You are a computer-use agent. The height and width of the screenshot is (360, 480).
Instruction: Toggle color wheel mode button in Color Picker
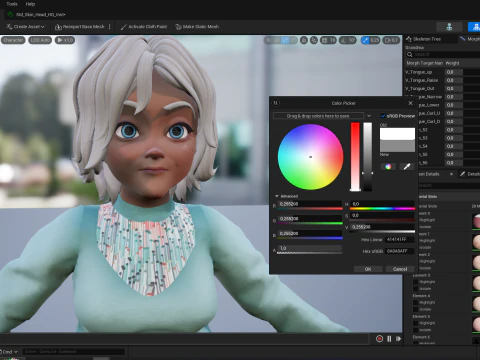(388, 167)
